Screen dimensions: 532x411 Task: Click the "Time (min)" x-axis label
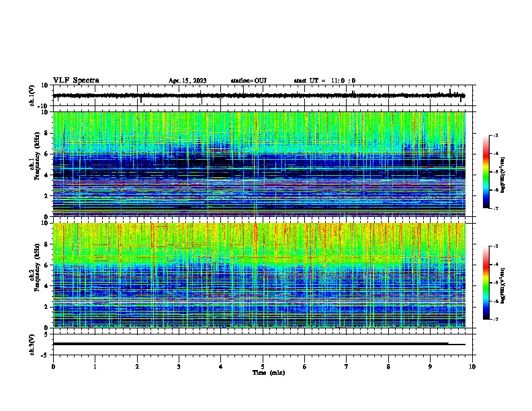269,373
